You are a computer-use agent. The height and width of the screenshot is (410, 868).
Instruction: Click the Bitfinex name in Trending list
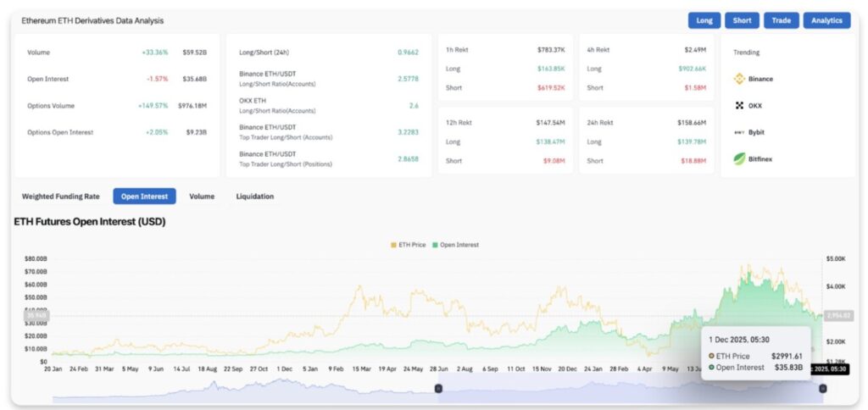[x=760, y=158]
